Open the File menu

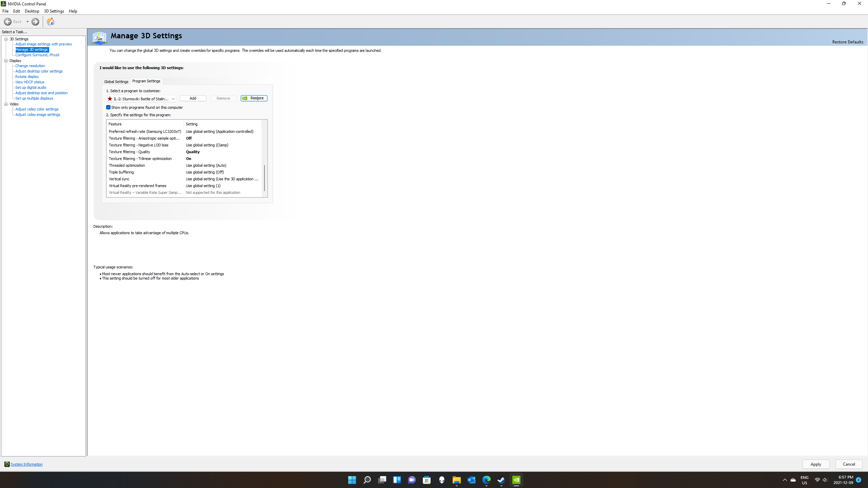[x=5, y=11]
